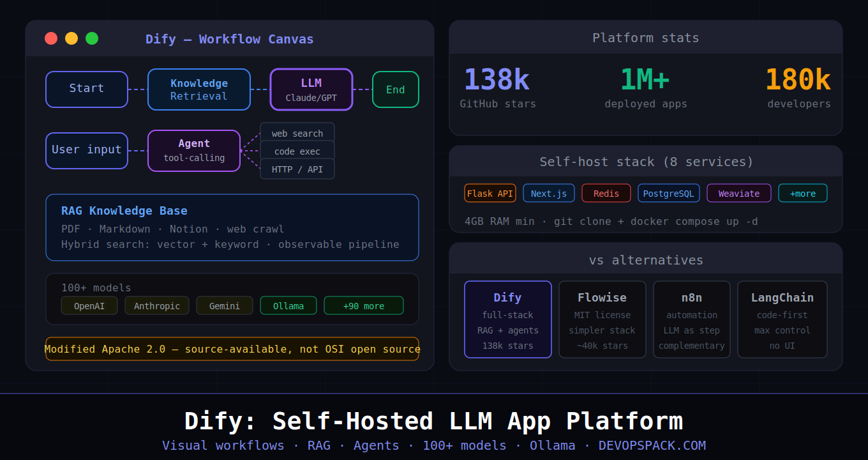868x460 pixels.
Task: Choose the web search tool box
Action: pos(297,133)
